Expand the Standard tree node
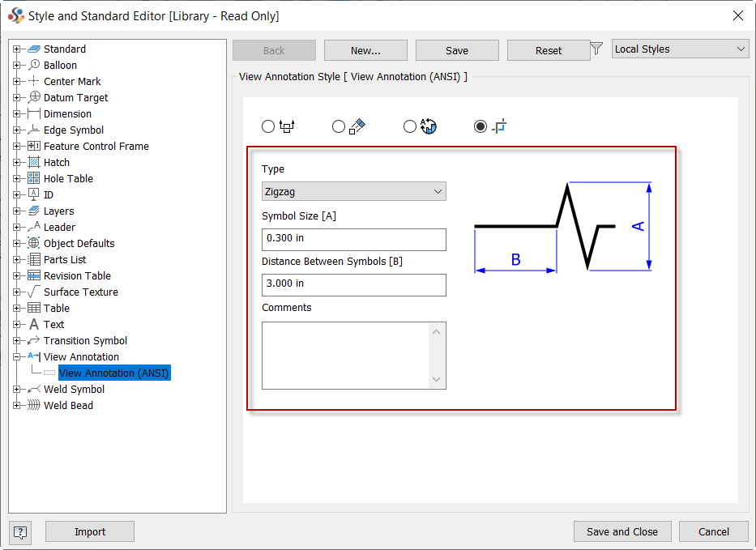Image resolution: width=756 pixels, height=550 pixels. [x=16, y=49]
